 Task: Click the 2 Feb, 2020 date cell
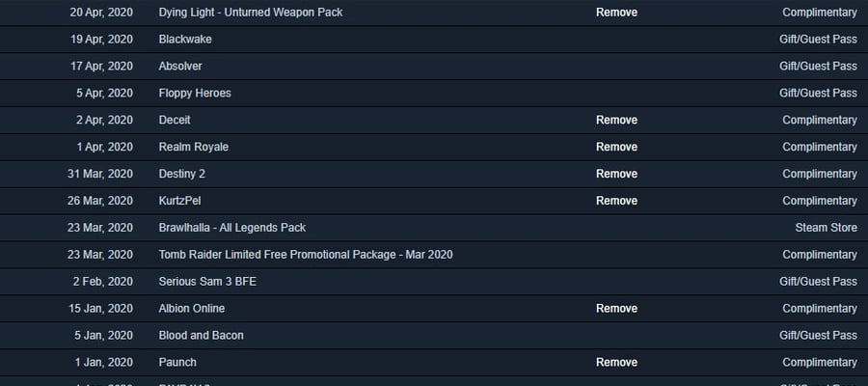pos(103,282)
